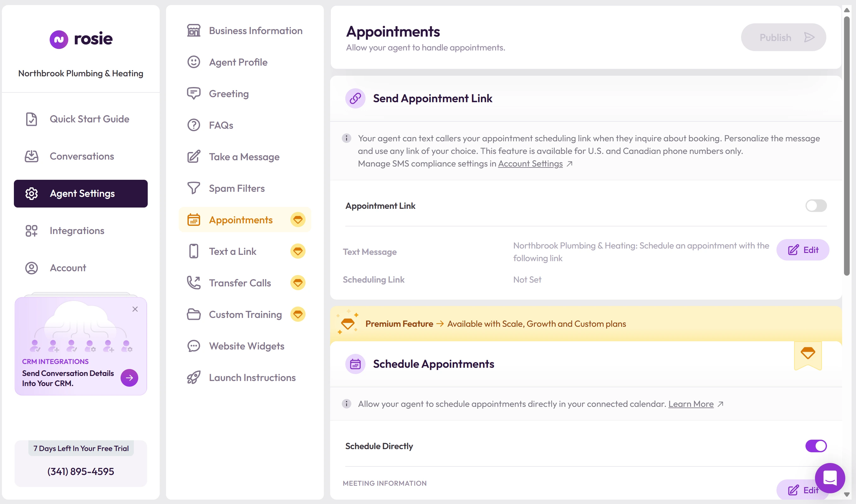Click the vertical scrollbar thumb
Viewport: 856px width, 504px height.
coord(847,146)
